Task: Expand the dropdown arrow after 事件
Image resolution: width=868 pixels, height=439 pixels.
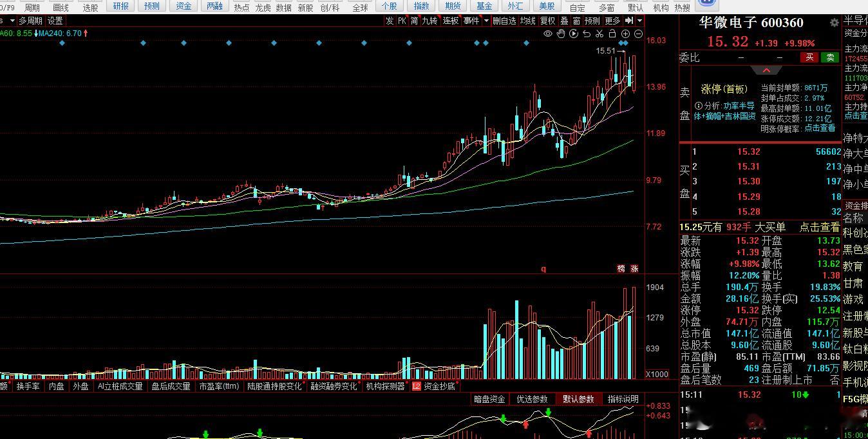Action: pos(487,21)
